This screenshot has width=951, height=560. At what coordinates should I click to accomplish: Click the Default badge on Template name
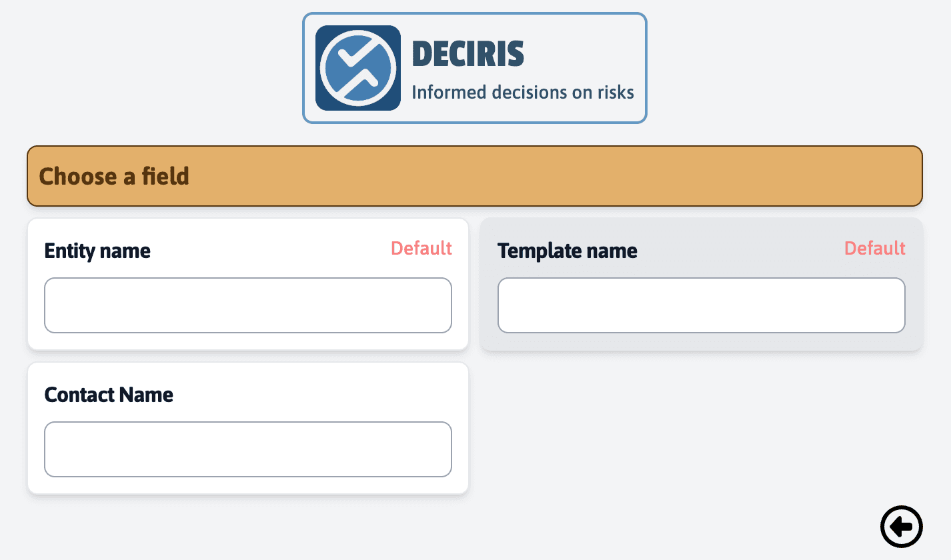click(x=874, y=248)
